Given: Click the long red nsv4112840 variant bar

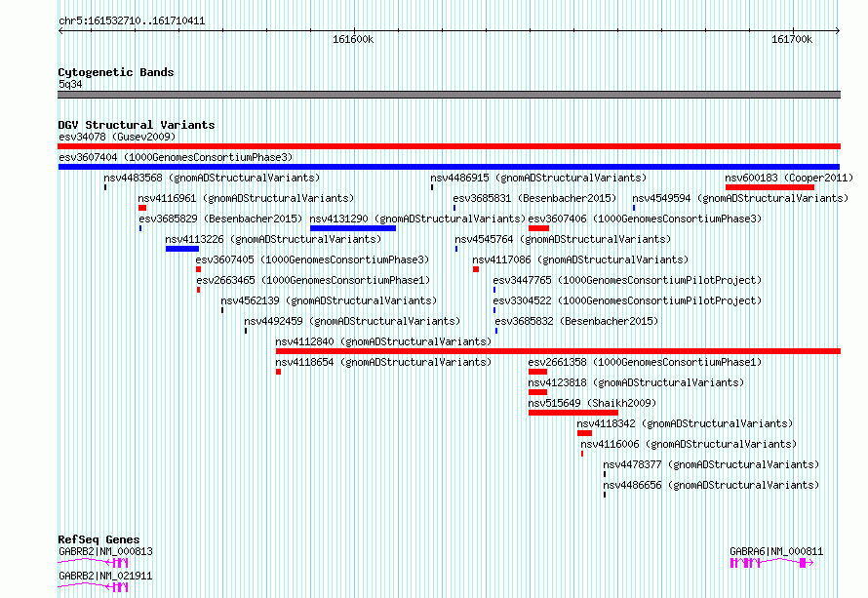Looking at the screenshot, I should 558,351.
